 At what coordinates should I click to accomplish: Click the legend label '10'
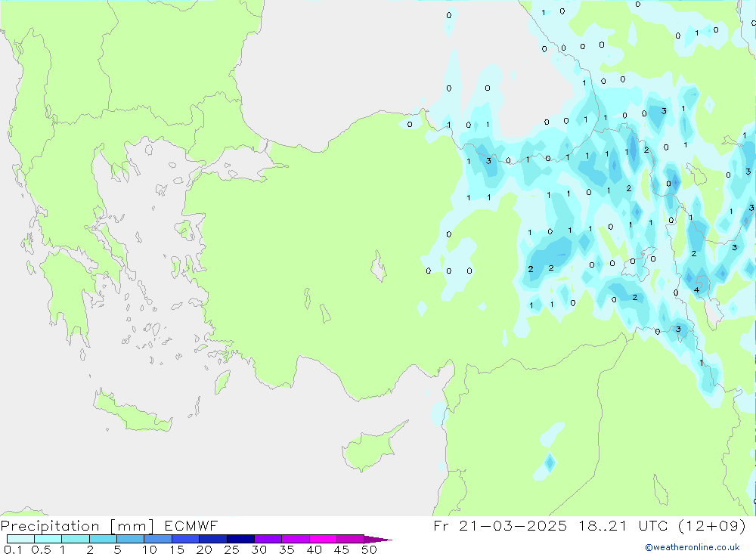(x=150, y=549)
